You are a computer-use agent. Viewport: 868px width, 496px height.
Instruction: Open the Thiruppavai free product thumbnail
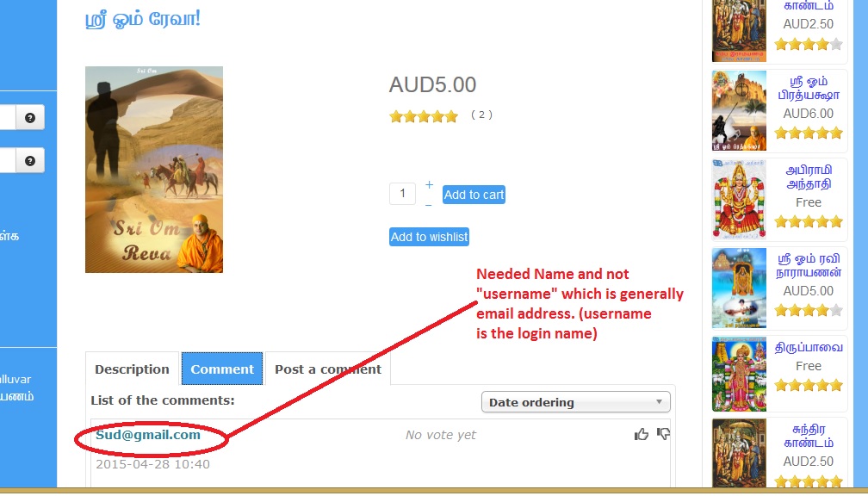click(739, 375)
